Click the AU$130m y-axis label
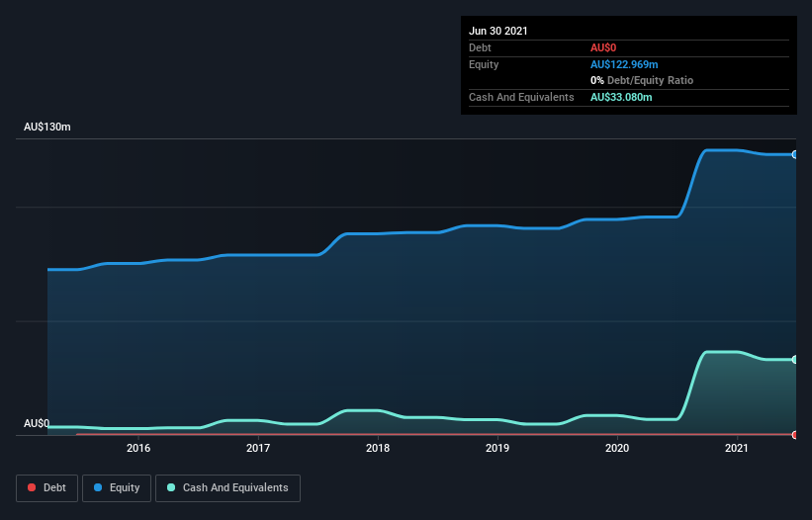This screenshot has width=812, height=520. (47, 127)
